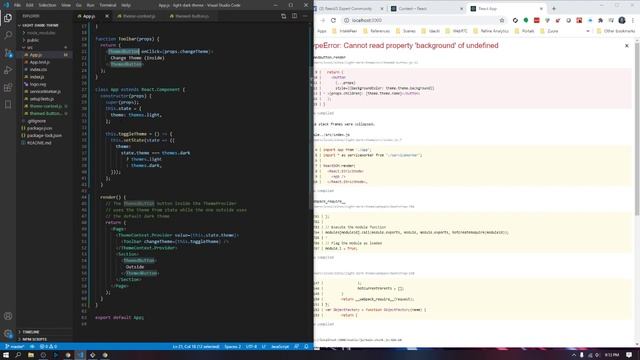Open the Manage gear in VS Code

[x=8, y=333]
